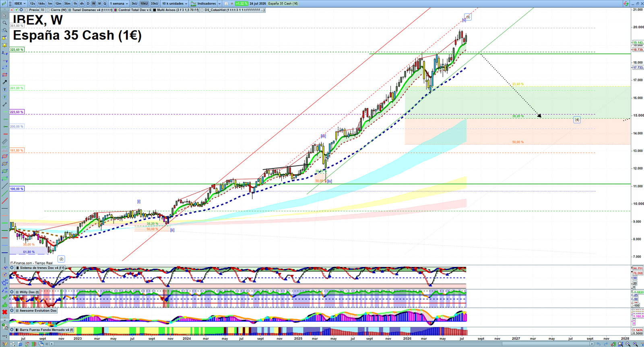Toggle the Sistema de trenes Doc v4 color box
Screen dimensions: 644x347
click(17, 268)
